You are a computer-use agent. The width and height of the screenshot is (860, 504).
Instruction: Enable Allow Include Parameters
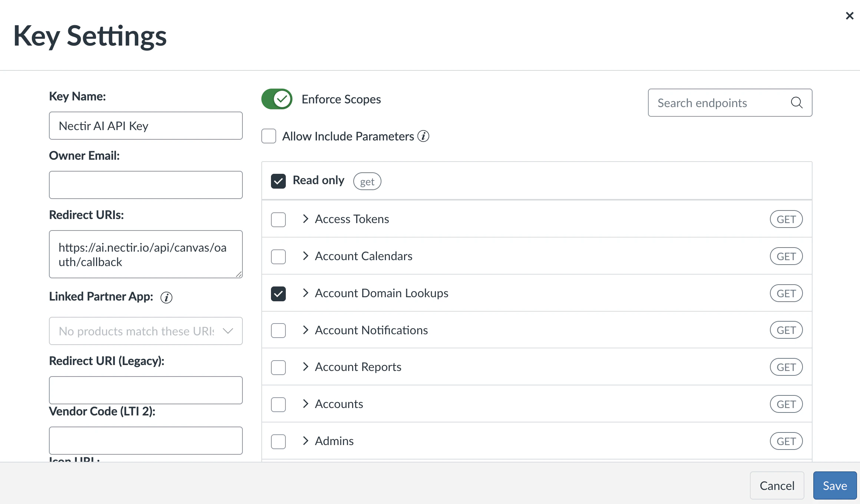(x=268, y=136)
